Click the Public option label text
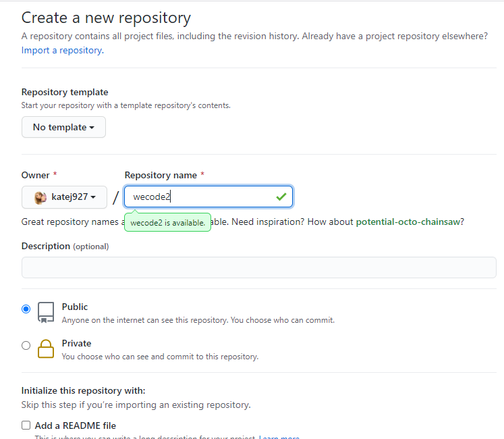 coord(75,307)
